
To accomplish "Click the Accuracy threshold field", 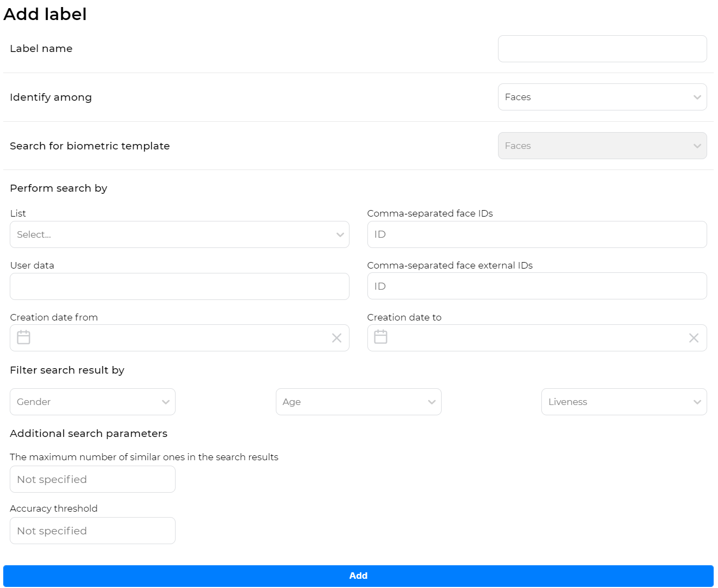I will click(92, 531).
